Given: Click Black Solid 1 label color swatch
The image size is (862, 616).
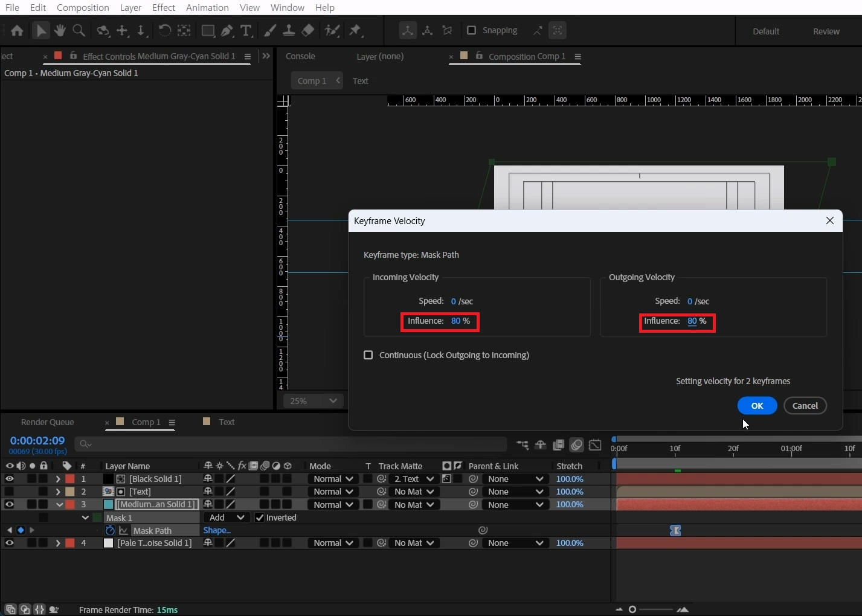Looking at the screenshot, I should [70, 479].
